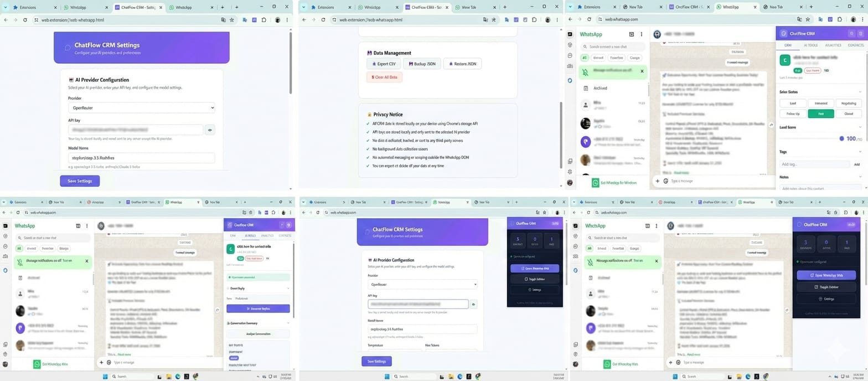Switch to AI TOOLS tab in top-right sidebar

tap(810, 45)
